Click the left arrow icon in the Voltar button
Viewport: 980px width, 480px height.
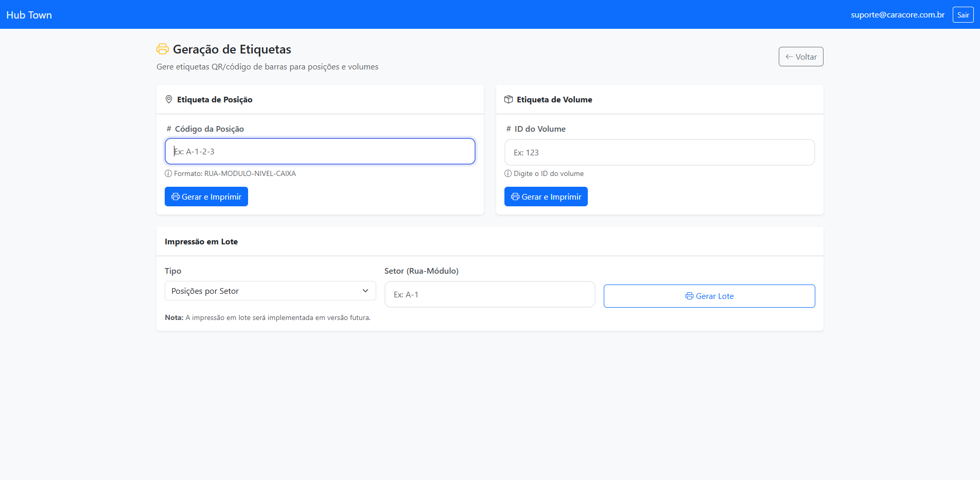789,57
